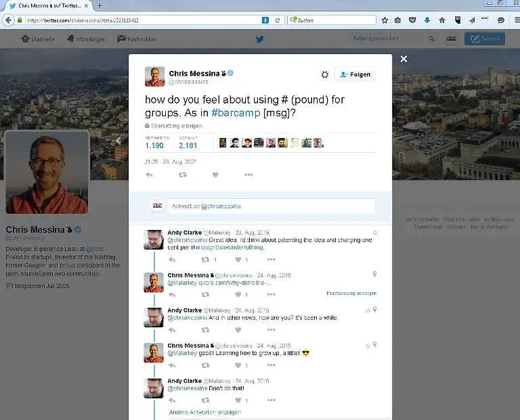Viewport: 520px width, 420px height.
Task: Close the tweet overlay with the X
Action: (404, 60)
